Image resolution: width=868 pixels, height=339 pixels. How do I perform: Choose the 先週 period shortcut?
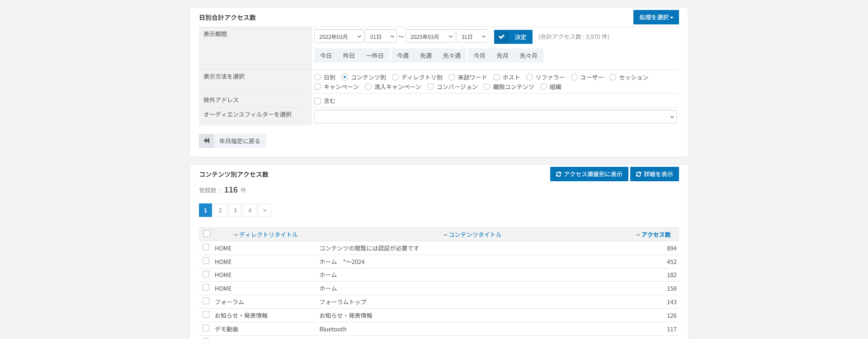[426, 56]
